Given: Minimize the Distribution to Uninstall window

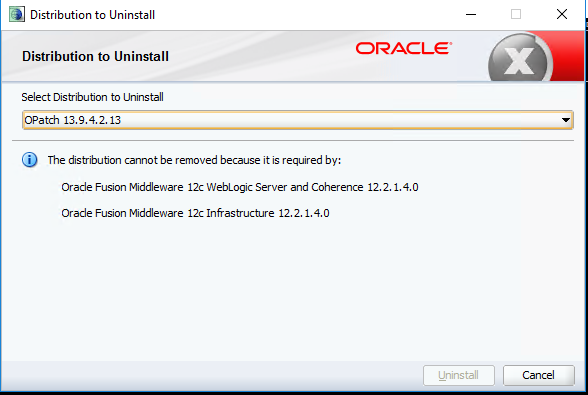Looking at the screenshot, I should pos(471,15).
